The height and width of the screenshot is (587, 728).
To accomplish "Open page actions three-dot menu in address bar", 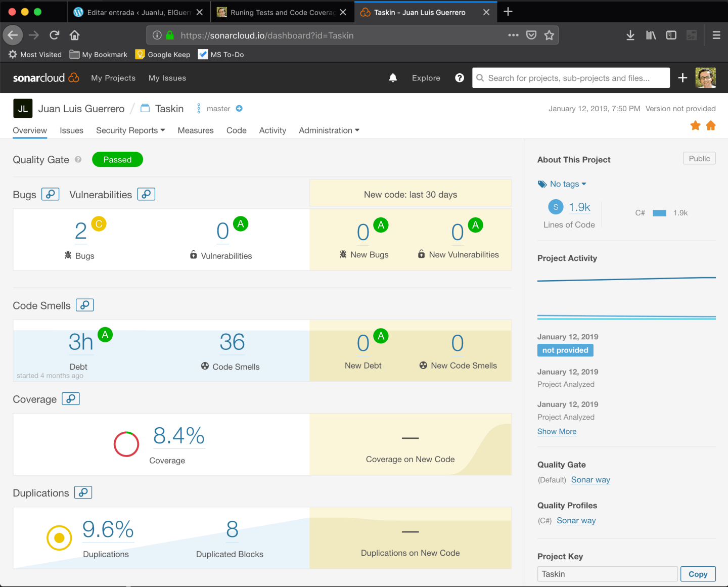I will tap(513, 35).
